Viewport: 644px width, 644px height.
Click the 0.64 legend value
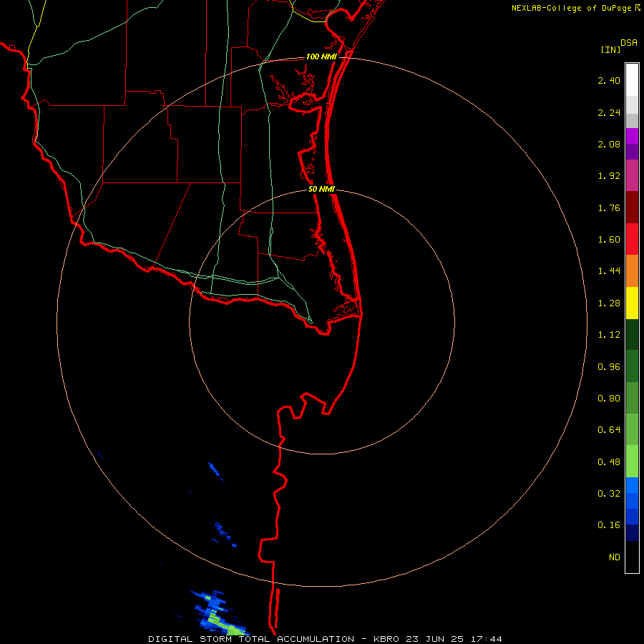coord(609,430)
